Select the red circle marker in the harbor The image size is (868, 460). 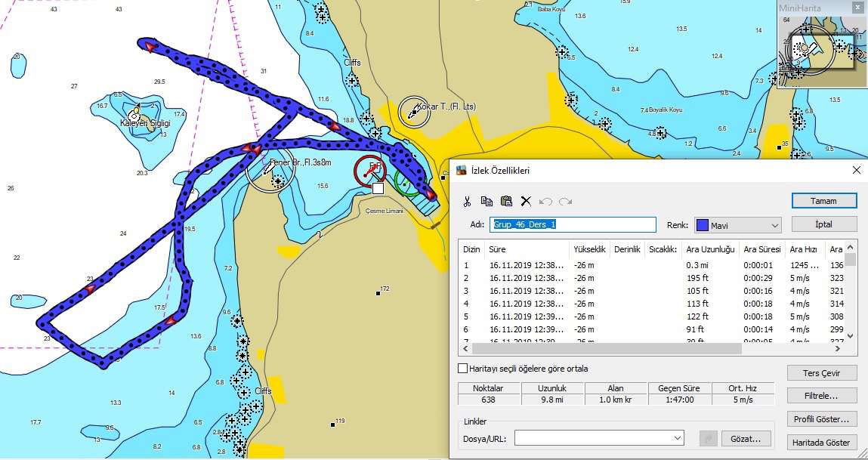(371, 172)
